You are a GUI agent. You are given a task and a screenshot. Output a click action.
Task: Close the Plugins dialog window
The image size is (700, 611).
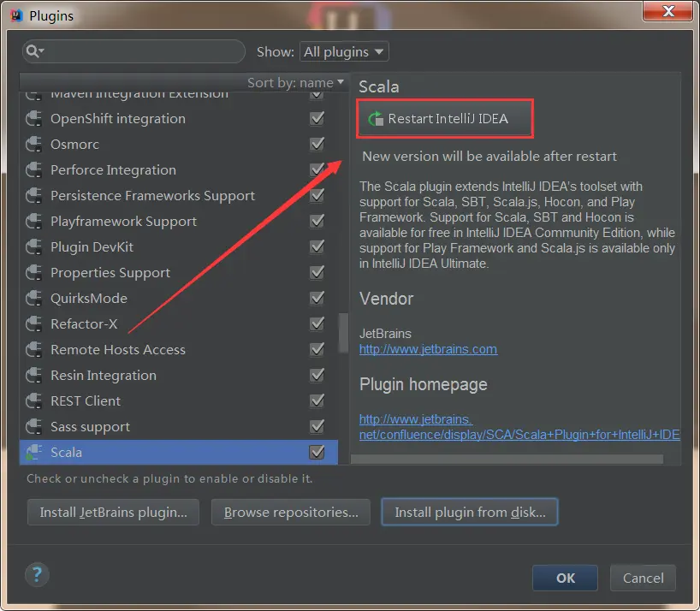click(x=668, y=11)
